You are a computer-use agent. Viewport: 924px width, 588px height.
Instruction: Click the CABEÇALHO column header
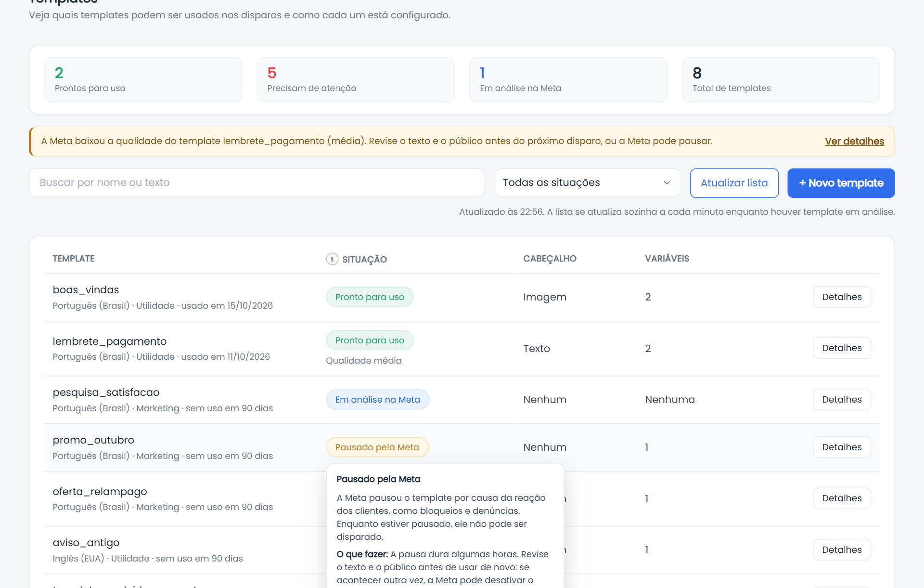(550, 259)
